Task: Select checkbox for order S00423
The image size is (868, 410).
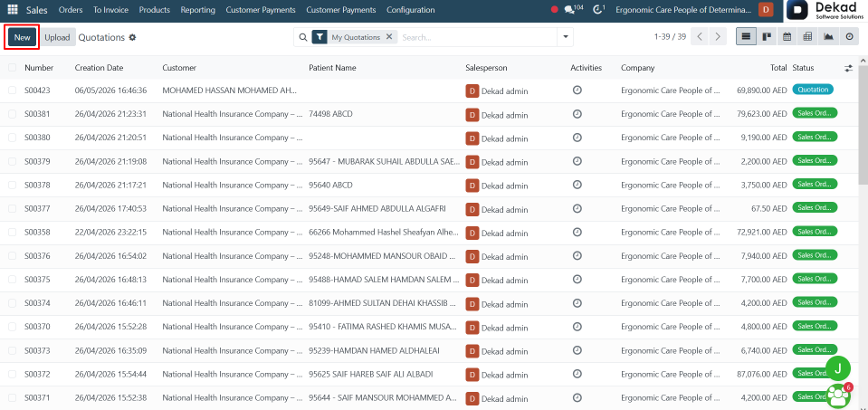Action: click(12, 91)
